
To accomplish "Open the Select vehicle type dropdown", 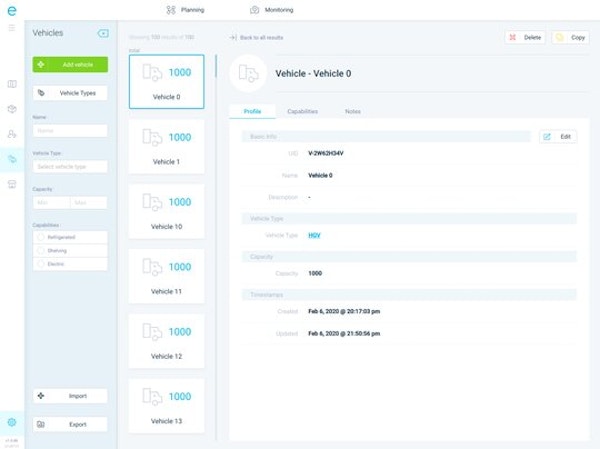I will pyautogui.click(x=70, y=166).
